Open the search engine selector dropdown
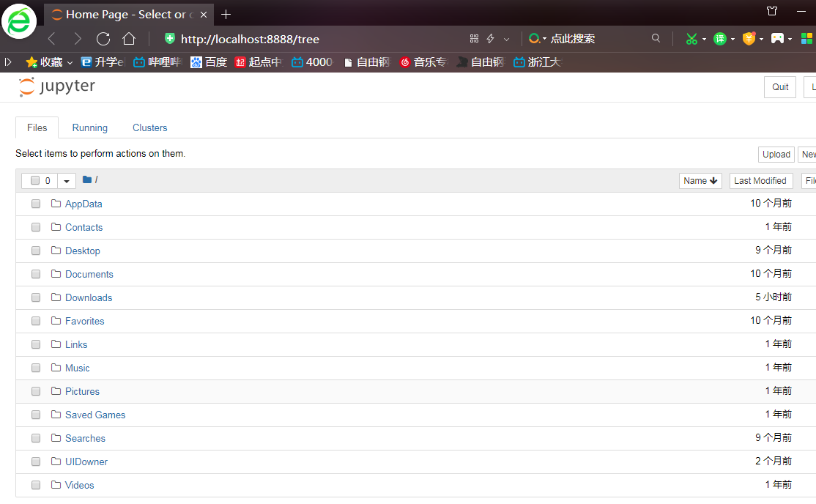 coord(538,39)
